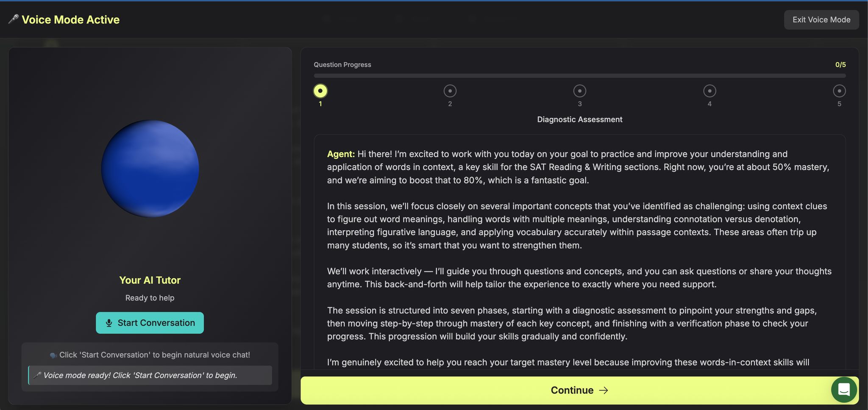This screenshot has height=410, width=868.
Task: Click the mic icon in voice ready message
Action: point(37,375)
